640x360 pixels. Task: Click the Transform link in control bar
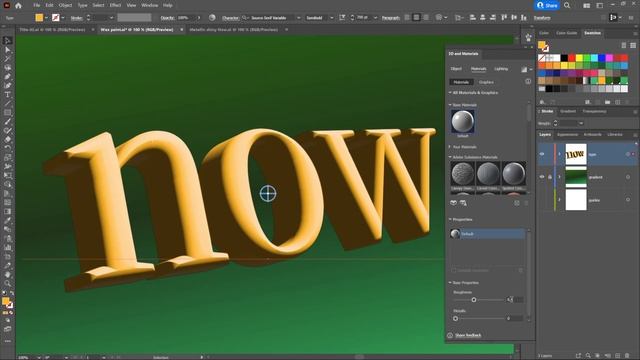542,18
